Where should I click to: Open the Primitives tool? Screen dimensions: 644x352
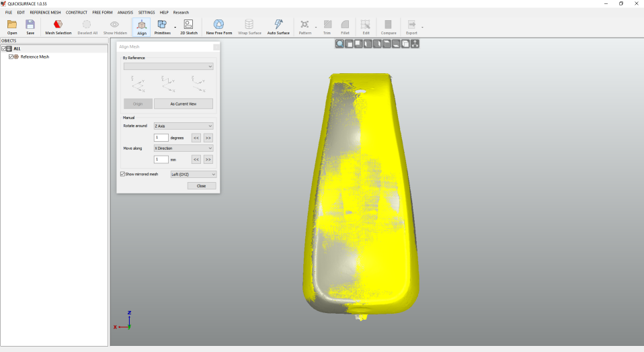pyautogui.click(x=162, y=27)
